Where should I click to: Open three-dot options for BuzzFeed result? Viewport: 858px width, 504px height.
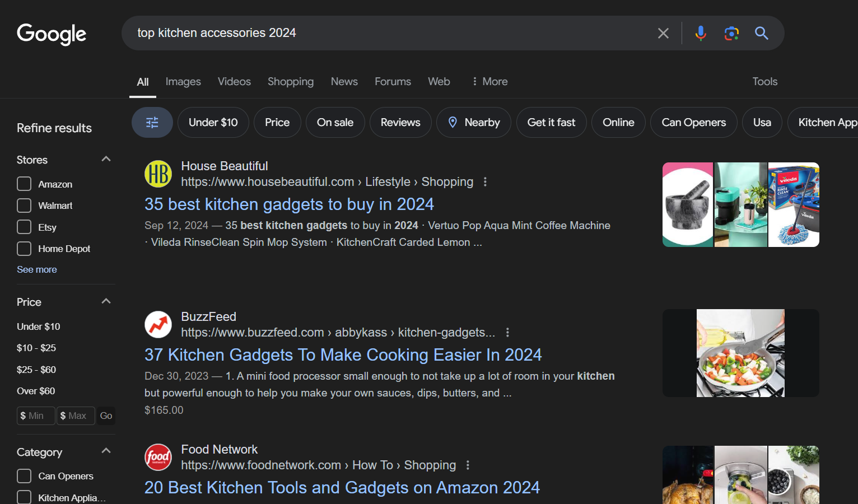(507, 333)
